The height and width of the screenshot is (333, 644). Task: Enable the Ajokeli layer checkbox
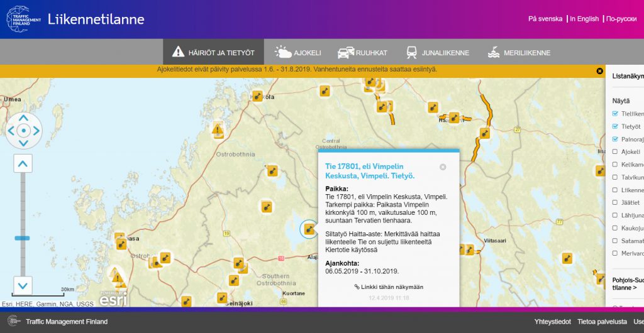pos(615,152)
